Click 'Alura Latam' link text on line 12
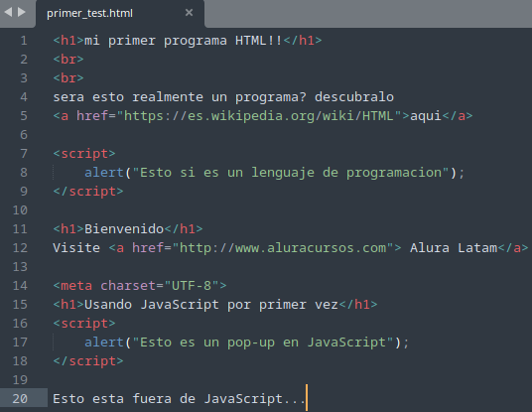 click(454, 248)
